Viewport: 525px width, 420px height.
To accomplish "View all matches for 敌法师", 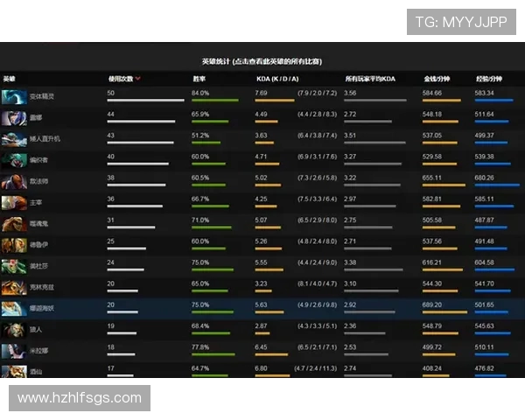I will pyautogui.click(x=38, y=181).
